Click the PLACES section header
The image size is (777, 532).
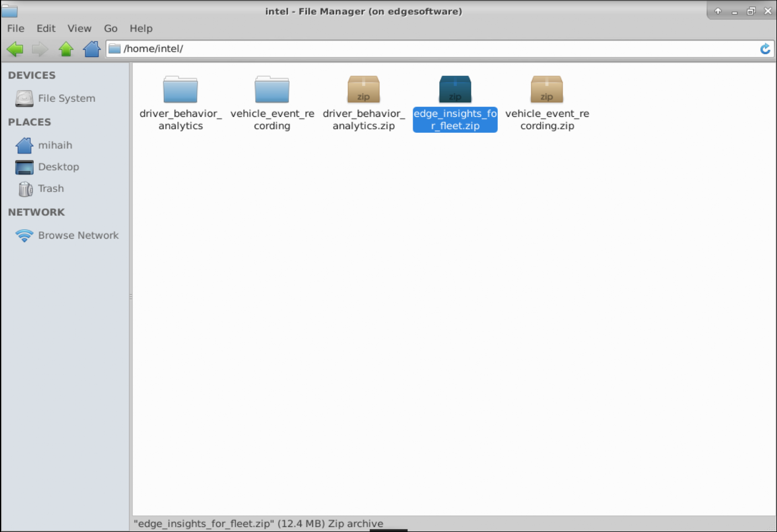point(29,122)
